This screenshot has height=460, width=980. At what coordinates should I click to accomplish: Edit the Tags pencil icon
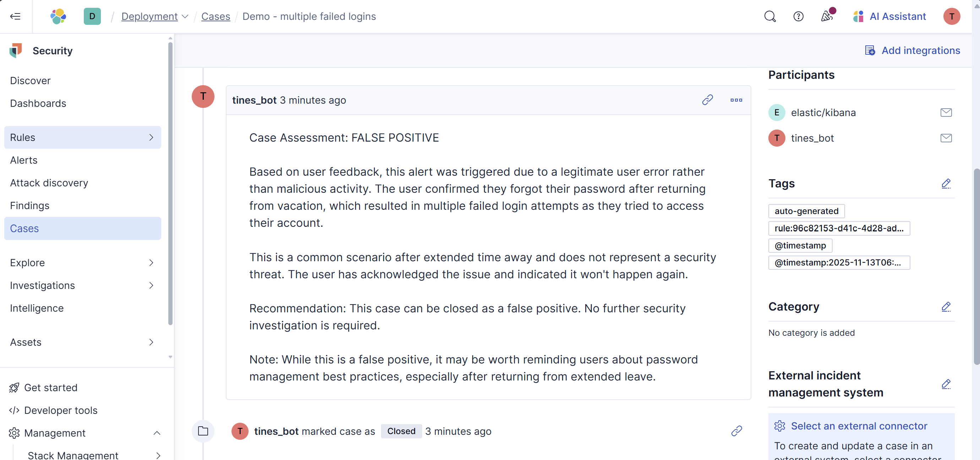946,184
